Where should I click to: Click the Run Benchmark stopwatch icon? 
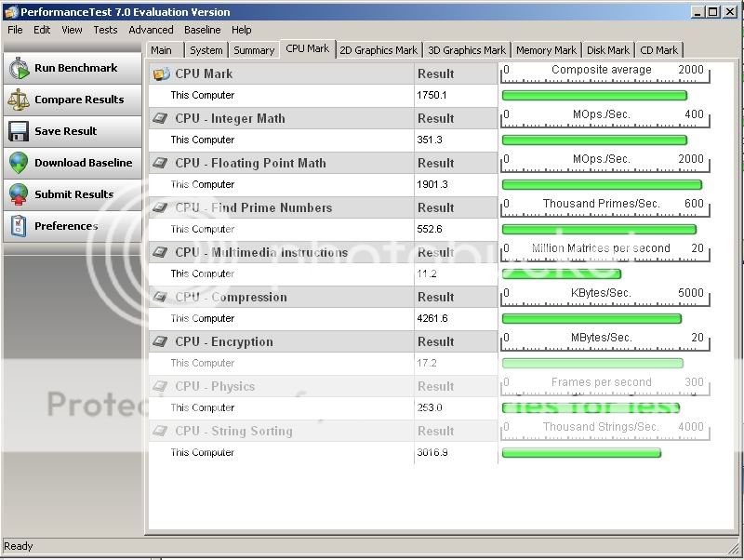[19, 68]
